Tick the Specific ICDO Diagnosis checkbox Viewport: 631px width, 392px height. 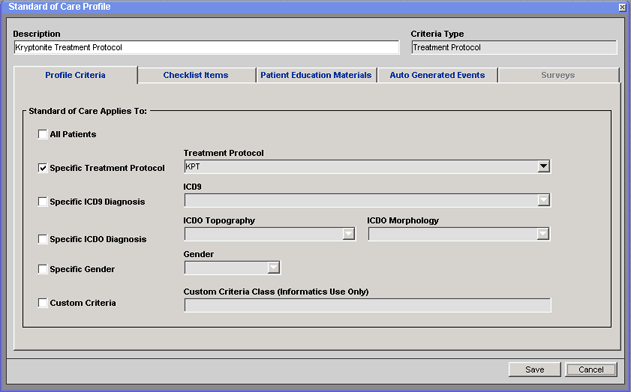(x=42, y=239)
